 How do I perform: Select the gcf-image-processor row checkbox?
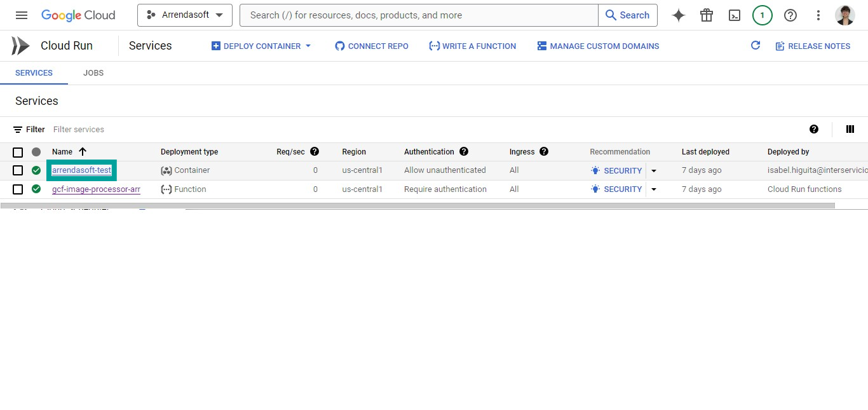(18, 189)
